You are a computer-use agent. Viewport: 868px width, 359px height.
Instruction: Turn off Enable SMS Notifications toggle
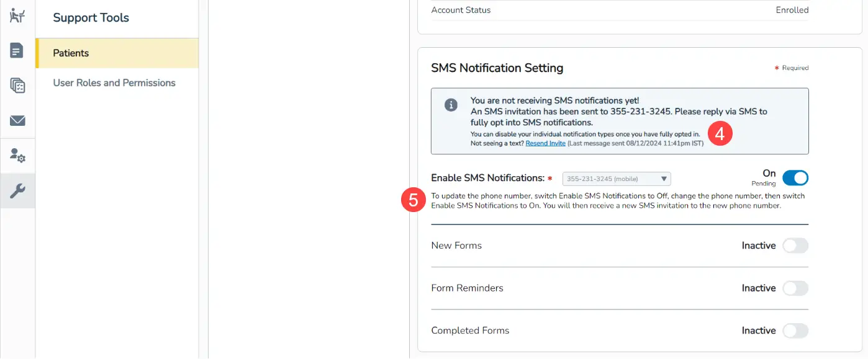[795, 179]
